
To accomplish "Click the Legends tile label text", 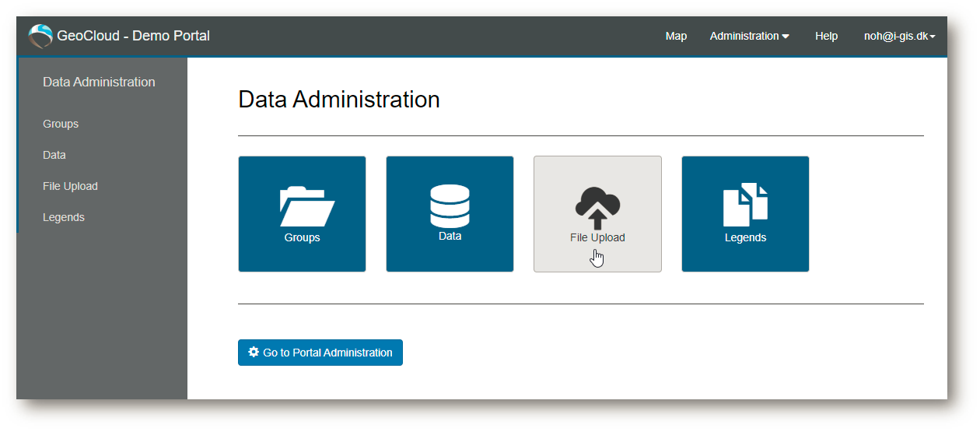I will tap(745, 237).
